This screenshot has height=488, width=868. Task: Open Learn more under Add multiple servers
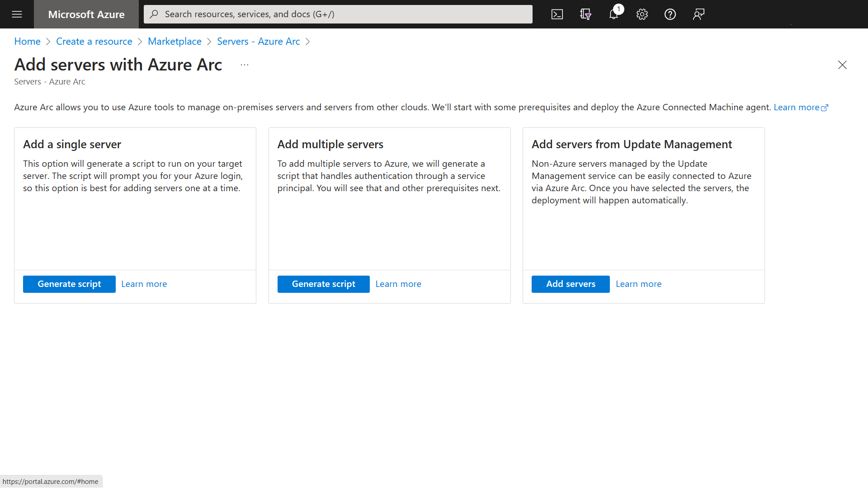click(398, 284)
